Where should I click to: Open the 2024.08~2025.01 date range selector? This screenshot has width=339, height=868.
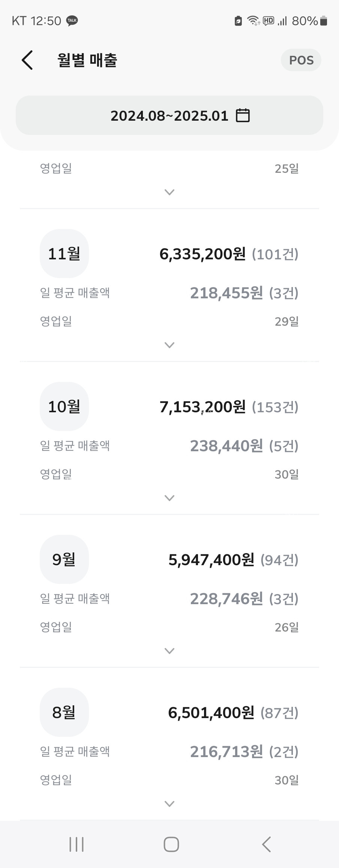169,115
